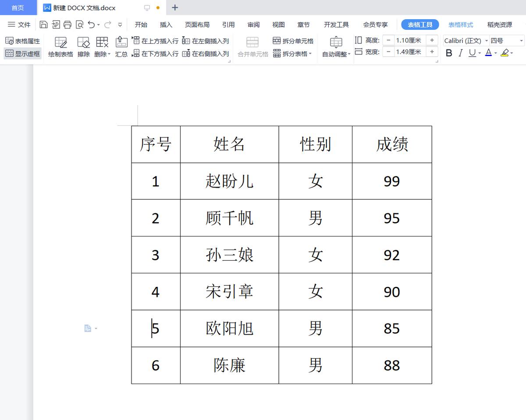
Task: Click the 汇总 summary icon
Action: click(x=121, y=47)
